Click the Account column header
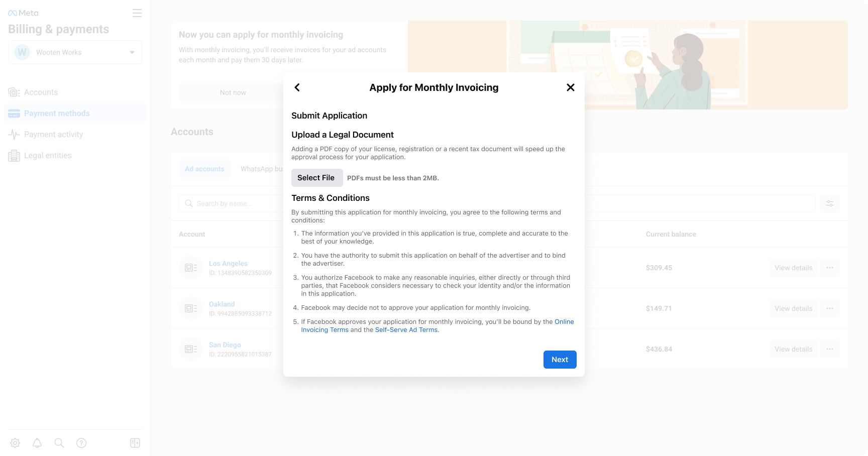 tap(192, 234)
